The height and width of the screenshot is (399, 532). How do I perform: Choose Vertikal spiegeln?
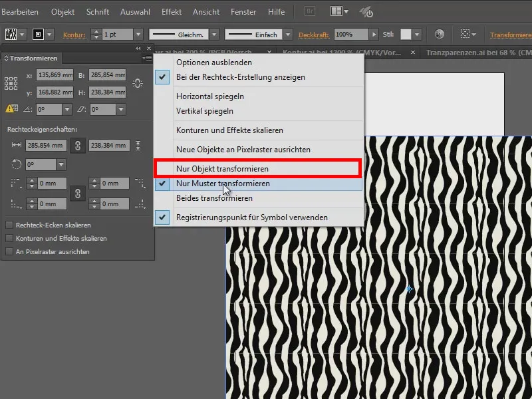click(258, 111)
